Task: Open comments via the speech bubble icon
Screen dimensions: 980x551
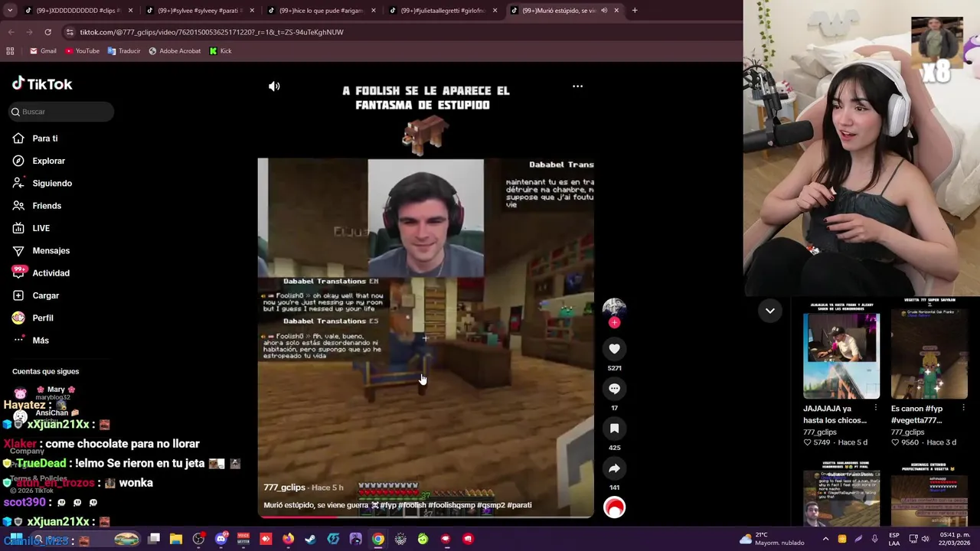Action: coord(614,389)
